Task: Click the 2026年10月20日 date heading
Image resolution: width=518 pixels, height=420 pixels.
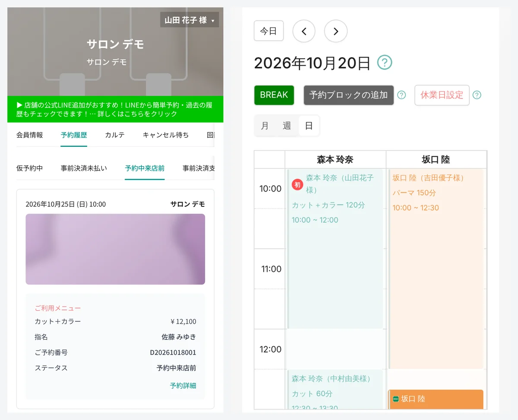Action: (312, 63)
